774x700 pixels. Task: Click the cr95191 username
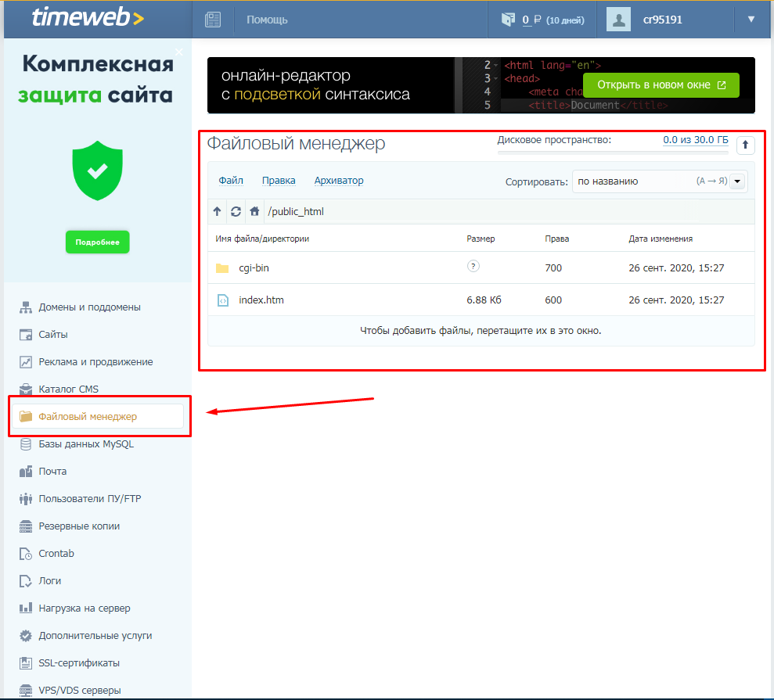coord(662,20)
